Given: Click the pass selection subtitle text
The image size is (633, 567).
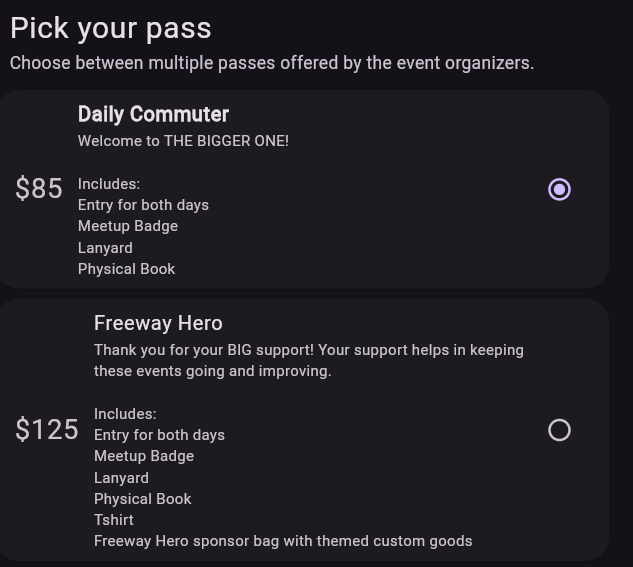Looking at the screenshot, I should point(272,63).
